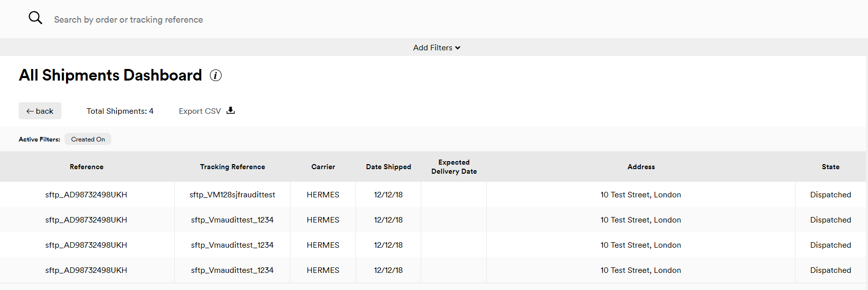This screenshot has height=290, width=868.
Task: Go back using the back button
Action: pos(40,111)
